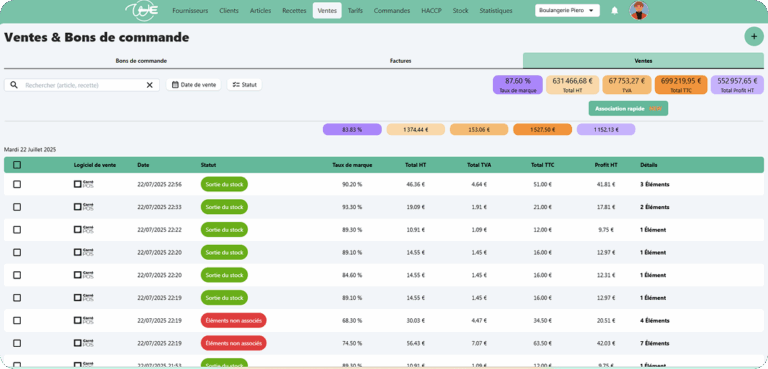The width and height of the screenshot is (768, 369).
Task: Open the notifications bell
Action: pos(615,11)
